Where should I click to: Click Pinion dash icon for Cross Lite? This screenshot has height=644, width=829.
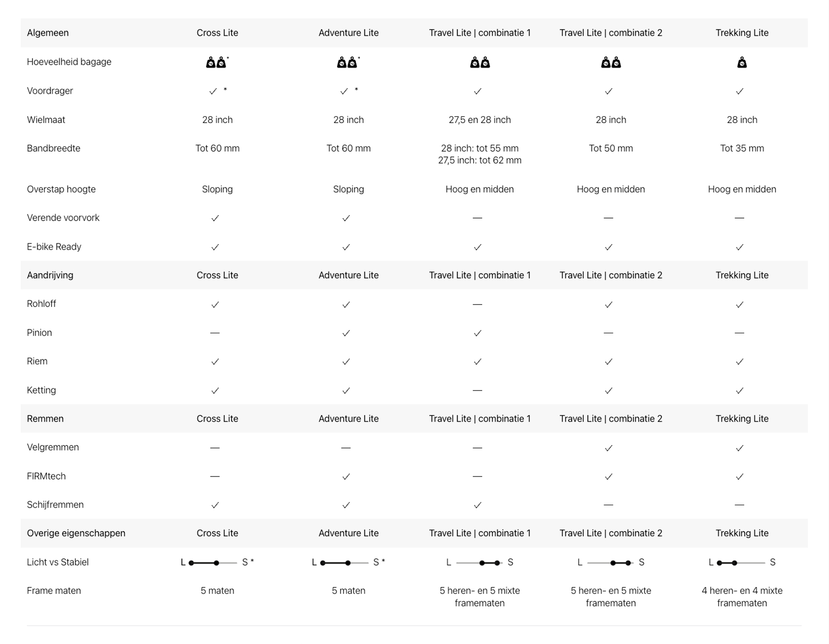[x=215, y=333]
